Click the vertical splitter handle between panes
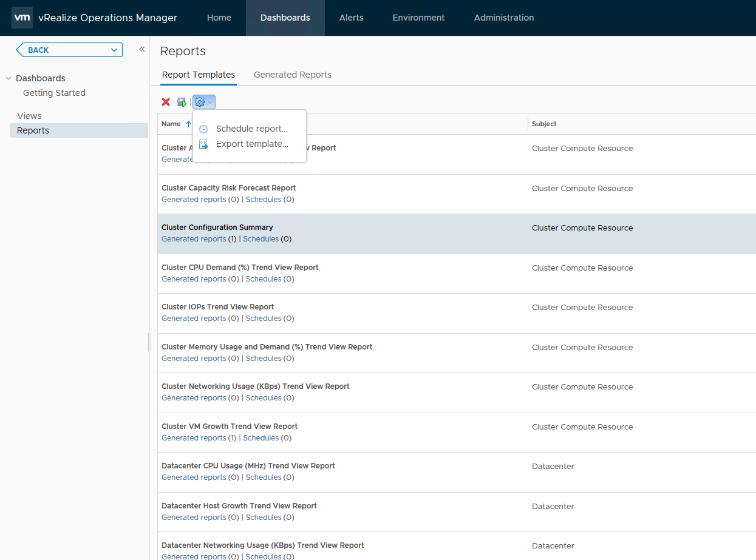756x560 pixels. (149, 342)
